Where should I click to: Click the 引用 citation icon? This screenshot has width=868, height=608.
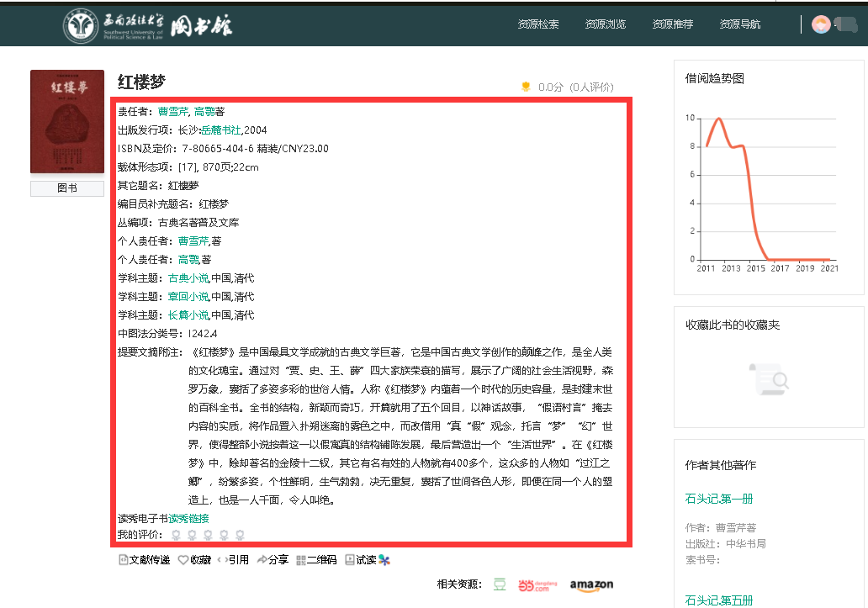(x=221, y=560)
